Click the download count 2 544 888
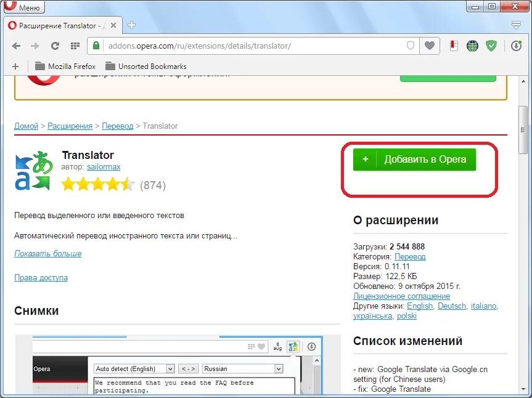This screenshot has height=398, width=532. click(x=407, y=246)
